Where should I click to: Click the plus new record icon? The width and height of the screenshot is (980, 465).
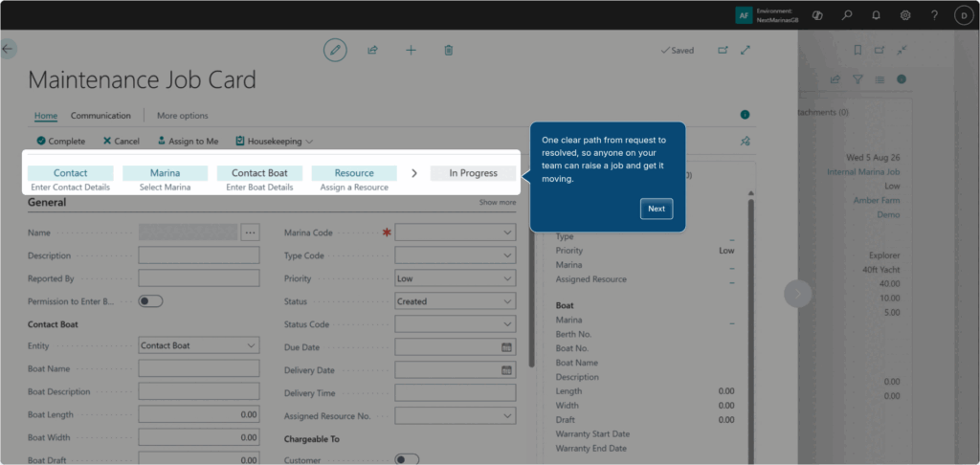click(411, 50)
